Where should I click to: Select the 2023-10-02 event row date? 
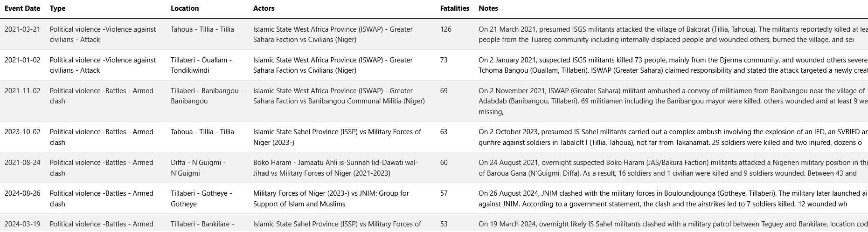tap(22, 132)
